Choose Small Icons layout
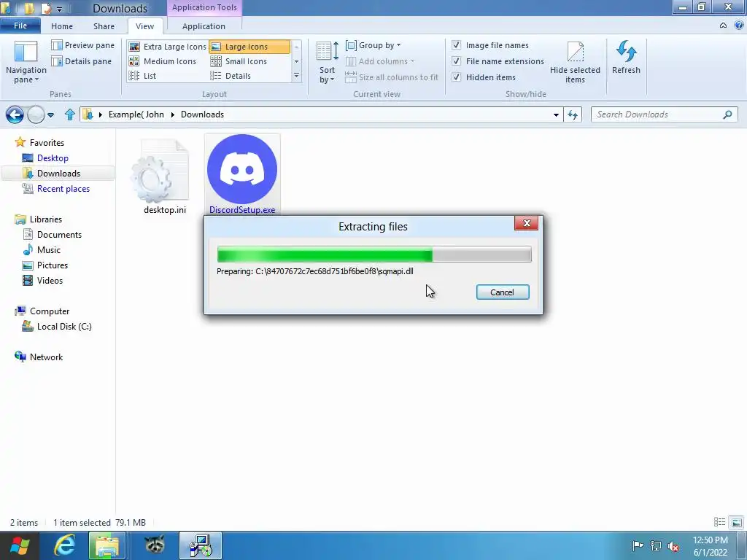The image size is (747, 560). (x=239, y=61)
